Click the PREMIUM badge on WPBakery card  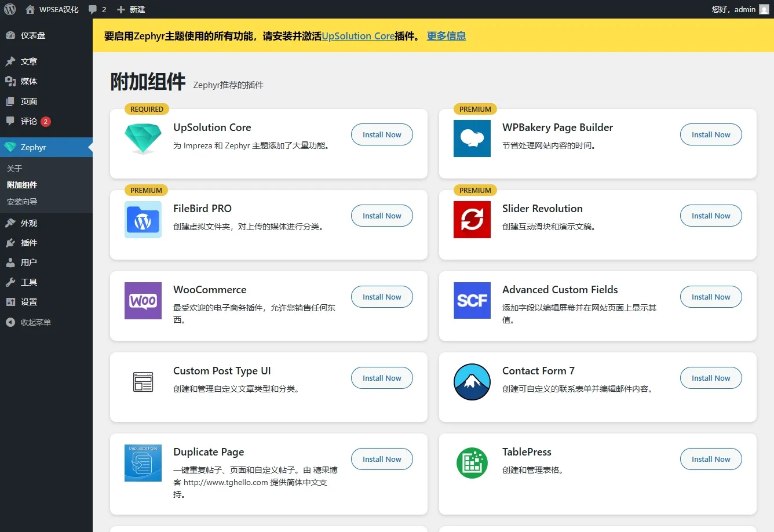click(475, 109)
